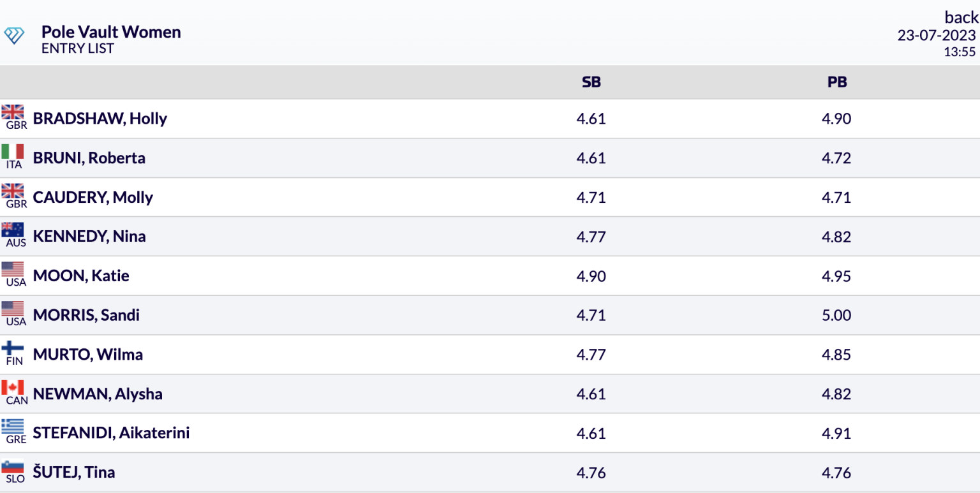Click Holly Bradshaw's British flag icon
Image resolution: width=980 pixels, height=493 pixels.
click(13, 112)
